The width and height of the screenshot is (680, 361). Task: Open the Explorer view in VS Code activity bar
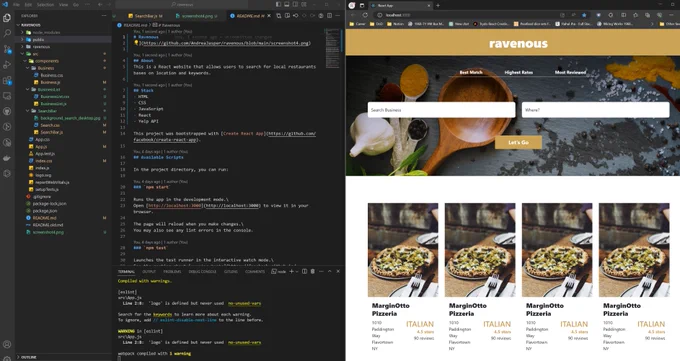point(7,18)
